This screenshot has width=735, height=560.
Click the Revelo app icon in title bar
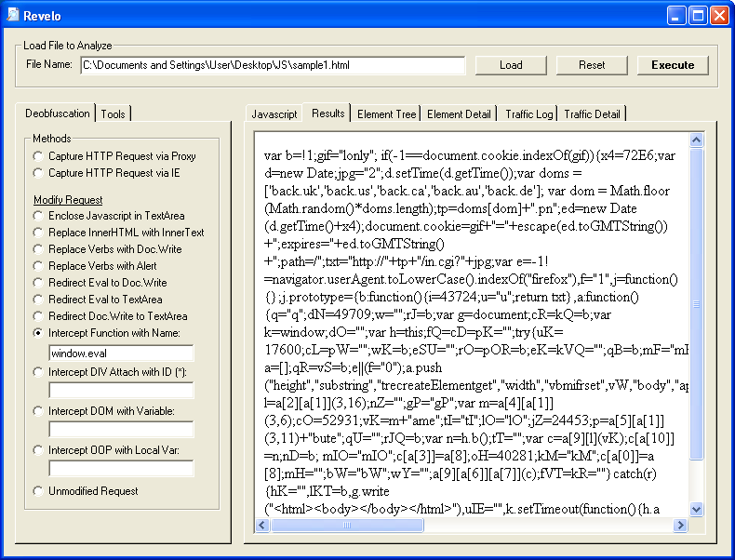(x=13, y=15)
